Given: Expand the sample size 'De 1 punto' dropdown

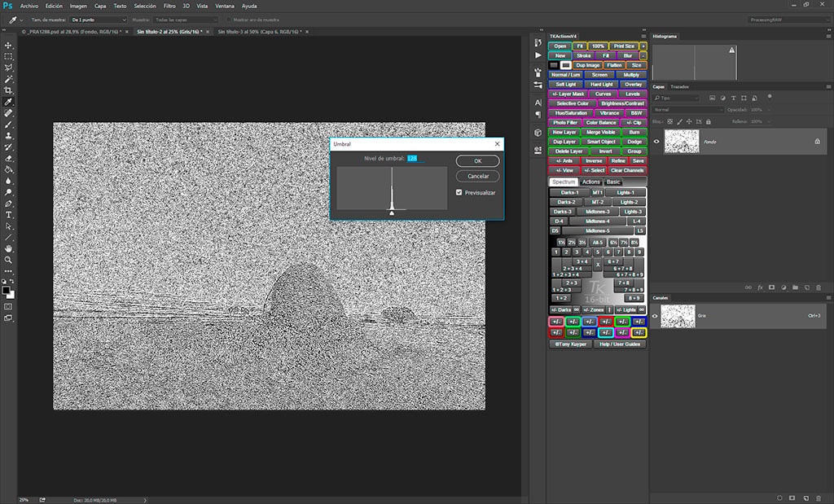Looking at the screenshot, I should pyautogui.click(x=98, y=20).
